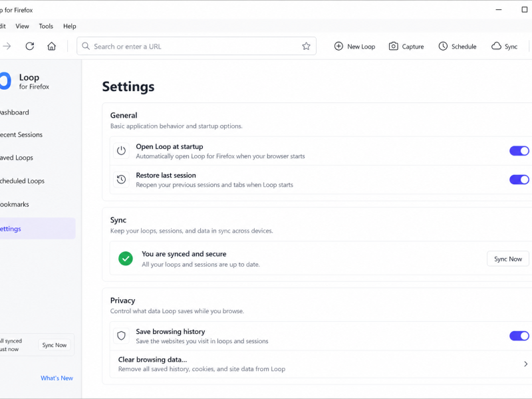The image size is (532, 399).
Task: Maximize the Loop for Firefox window
Action: [x=525, y=10]
